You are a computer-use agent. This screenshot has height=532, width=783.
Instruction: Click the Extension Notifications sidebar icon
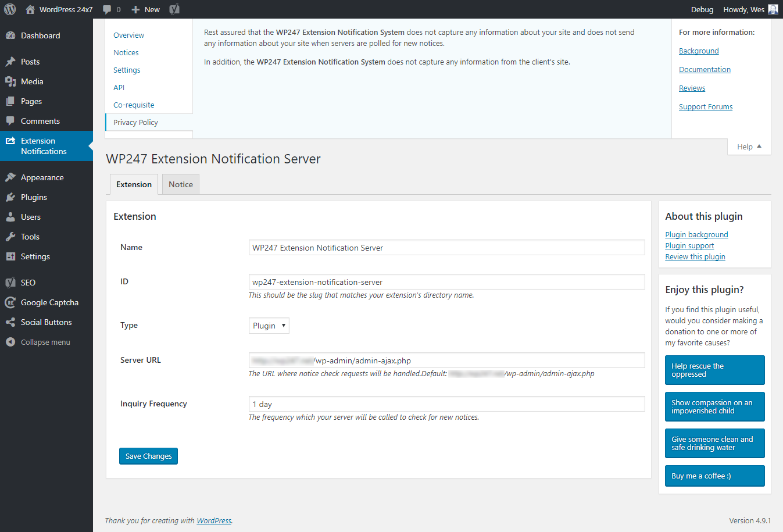[10, 141]
